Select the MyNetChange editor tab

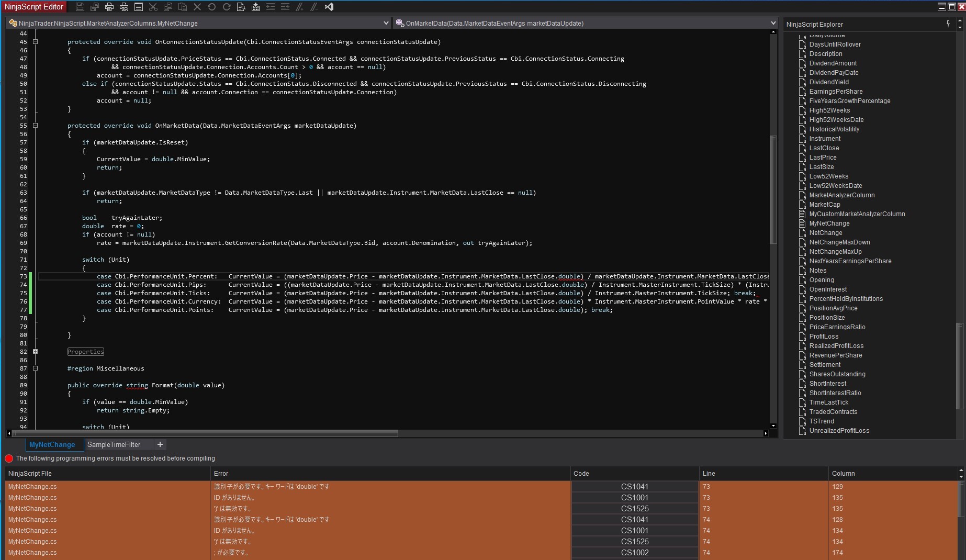click(x=52, y=444)
